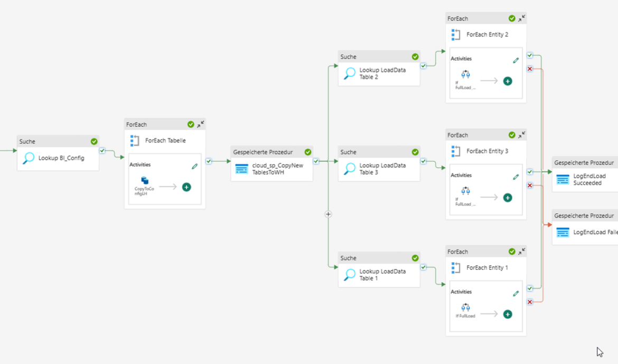The image size is (618, 364).
Task: Click the CopyToConfigLH copy activity icon
Action: click(145, 181)
